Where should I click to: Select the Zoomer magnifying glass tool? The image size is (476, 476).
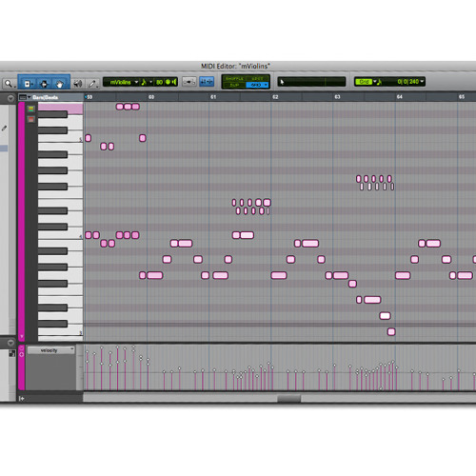[9, 84]
